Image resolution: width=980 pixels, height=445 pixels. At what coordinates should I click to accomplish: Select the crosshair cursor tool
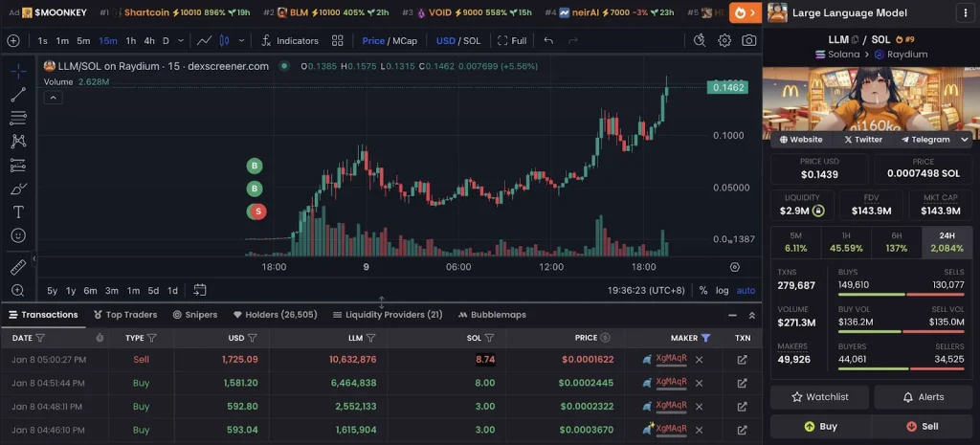point(18,71)
